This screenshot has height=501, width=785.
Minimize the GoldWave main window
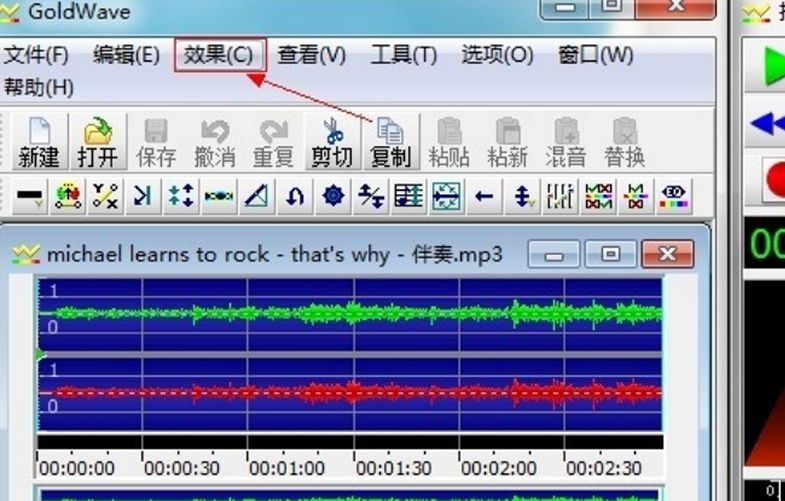tap(565, 9)
